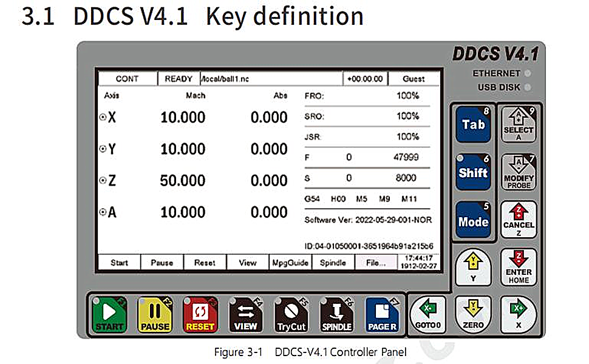The image size is (589, 364).
Task: Click the SRO 100% override bar
Action: tap(367, 116)
